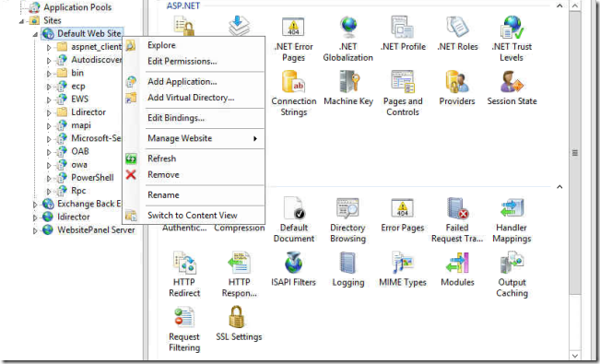Select WebsitePanel Server site
This screenshot has width=600, height=364.
coord(96,230)
